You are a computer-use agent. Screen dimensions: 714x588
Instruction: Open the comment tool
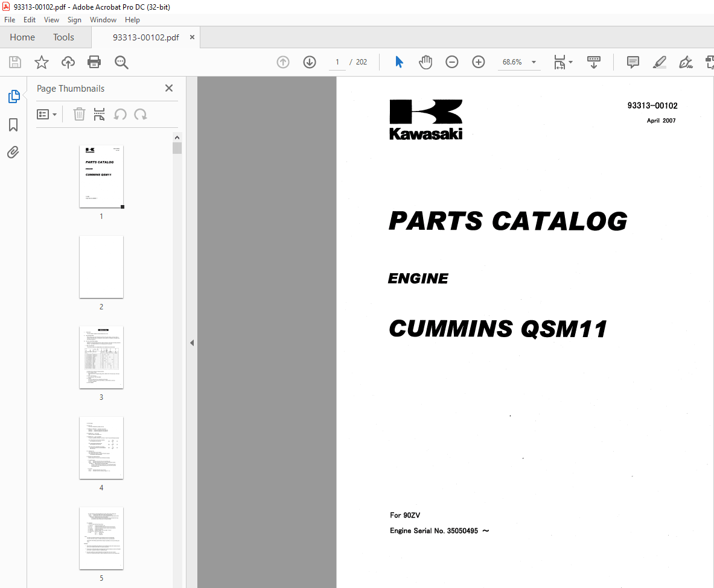(x=633, y=62)
